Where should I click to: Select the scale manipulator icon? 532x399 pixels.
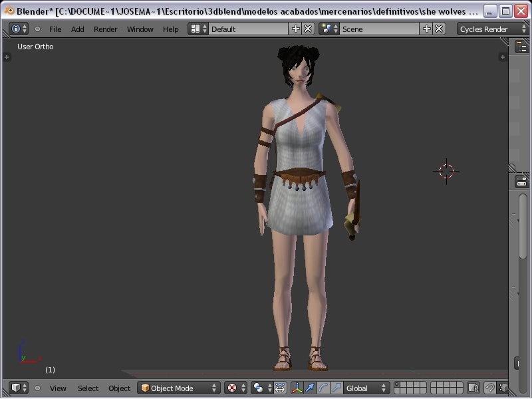click(x=336, y=388)
